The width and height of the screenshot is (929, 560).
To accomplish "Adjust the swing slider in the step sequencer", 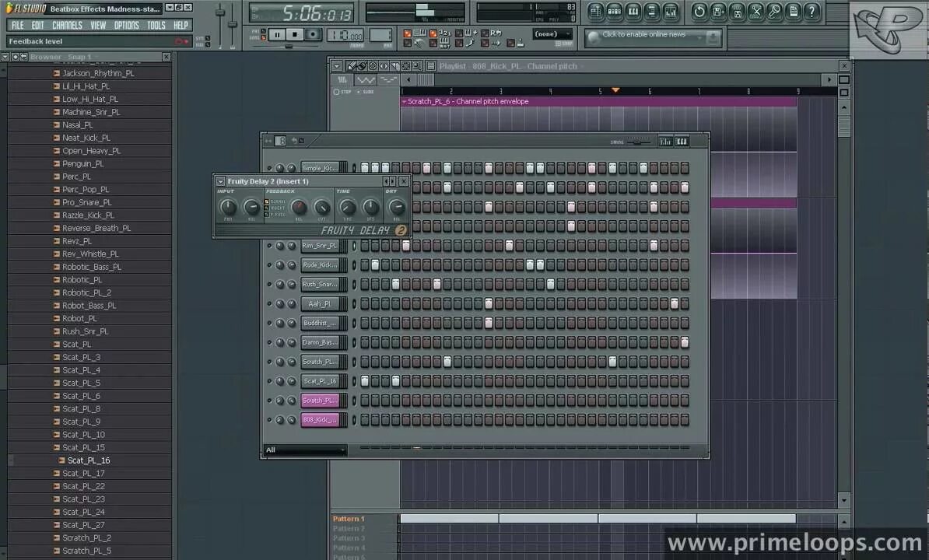I will (638, 142).
